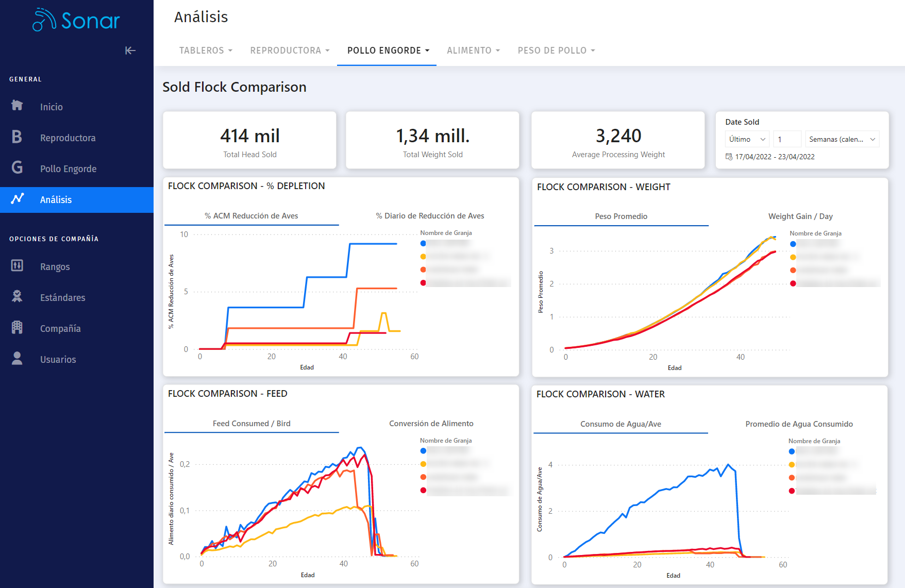Open the POLLO ENGORDE menu
Screen dimensions: 905x588
click(x=388, y=51)
